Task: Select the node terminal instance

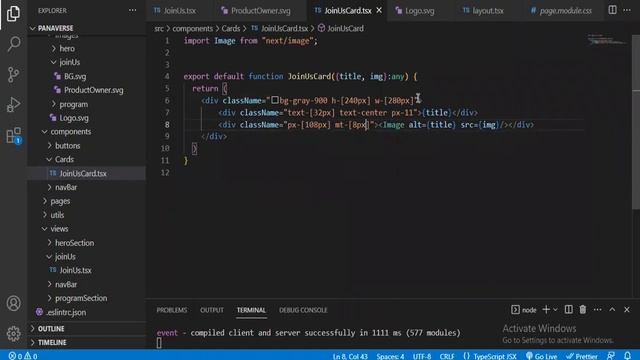Action: coord(524,310)
